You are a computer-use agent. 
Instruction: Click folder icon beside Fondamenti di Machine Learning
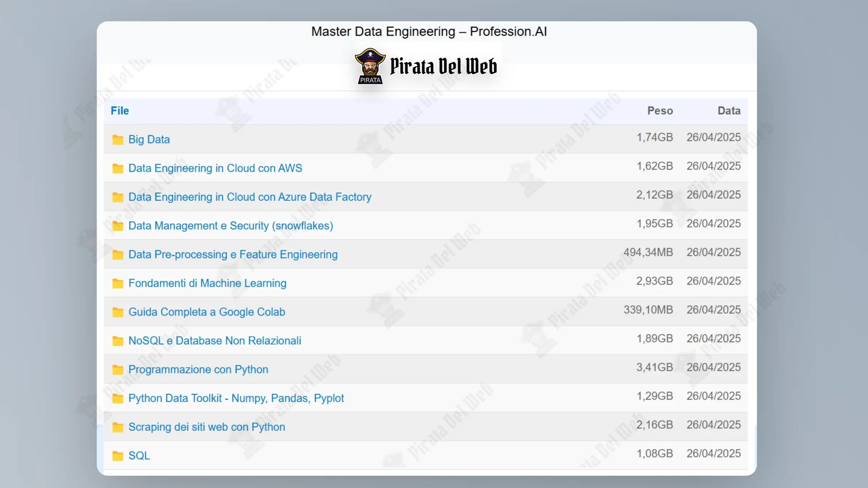[x=118, y=283]
